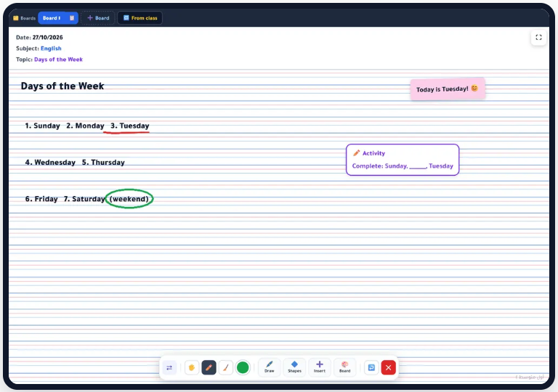Click the text 2. Monday
The width and height of the screenshot is (558, 392).
click(85, 126)
